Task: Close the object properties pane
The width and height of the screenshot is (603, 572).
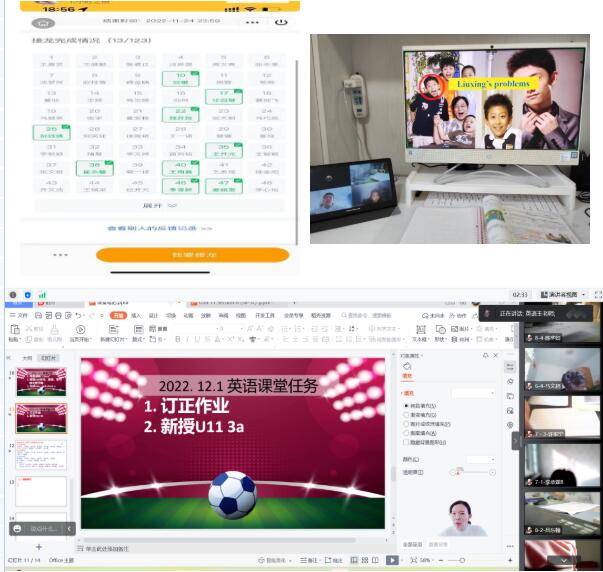Action: click(x=496, y=355)
